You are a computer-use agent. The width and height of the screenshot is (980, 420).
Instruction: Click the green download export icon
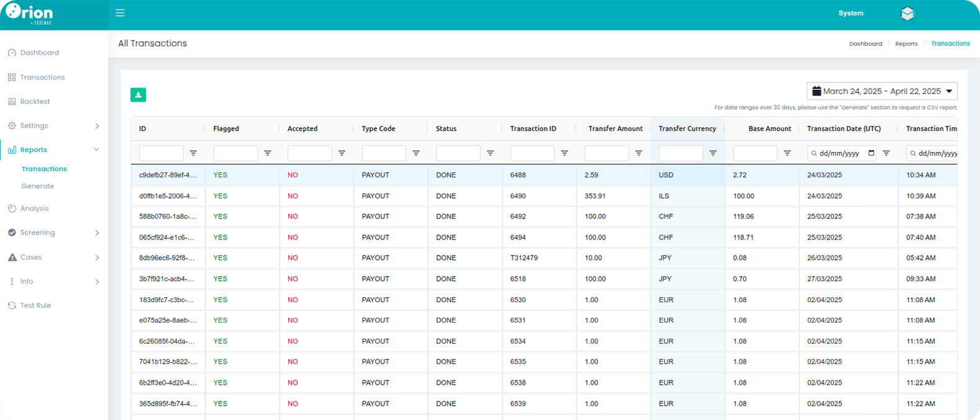pyautogui.click(x=138, y=95)
